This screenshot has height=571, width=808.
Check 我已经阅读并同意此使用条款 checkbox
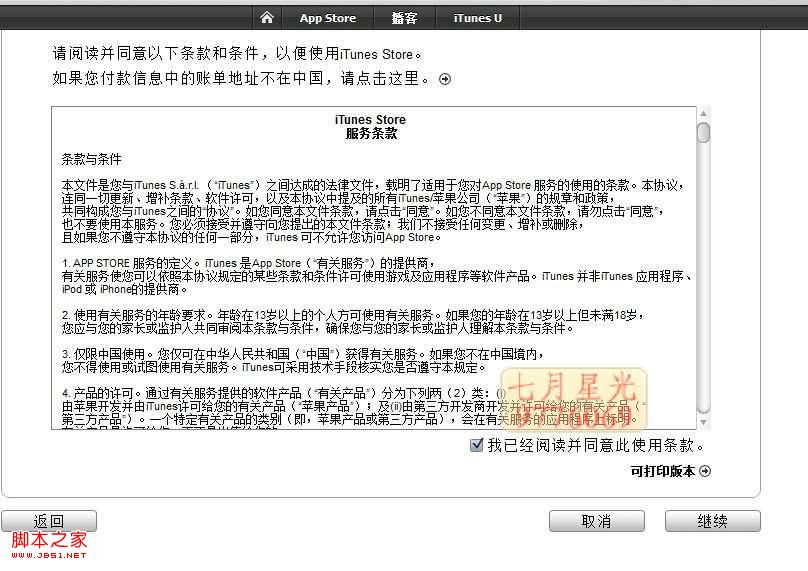(477, 445)
